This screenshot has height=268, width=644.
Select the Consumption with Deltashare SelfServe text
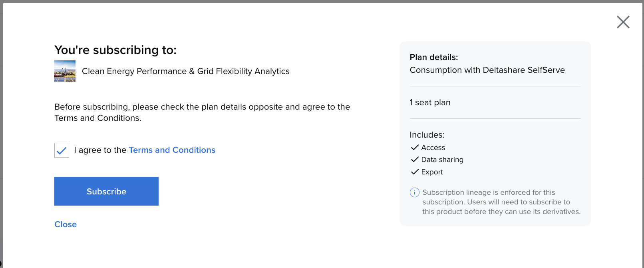click(x=487, y=70)
